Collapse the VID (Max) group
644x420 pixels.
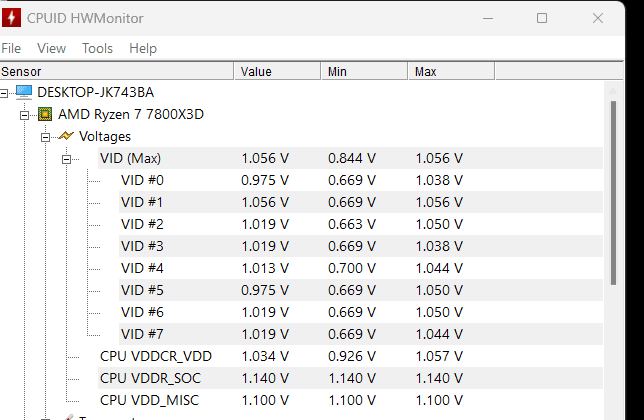(67, 158)
